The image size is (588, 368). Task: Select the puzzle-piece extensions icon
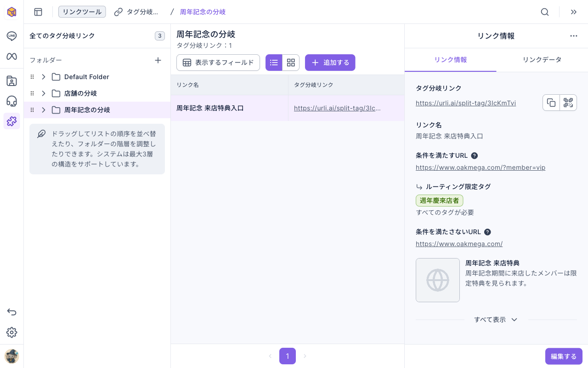[11, 121]
